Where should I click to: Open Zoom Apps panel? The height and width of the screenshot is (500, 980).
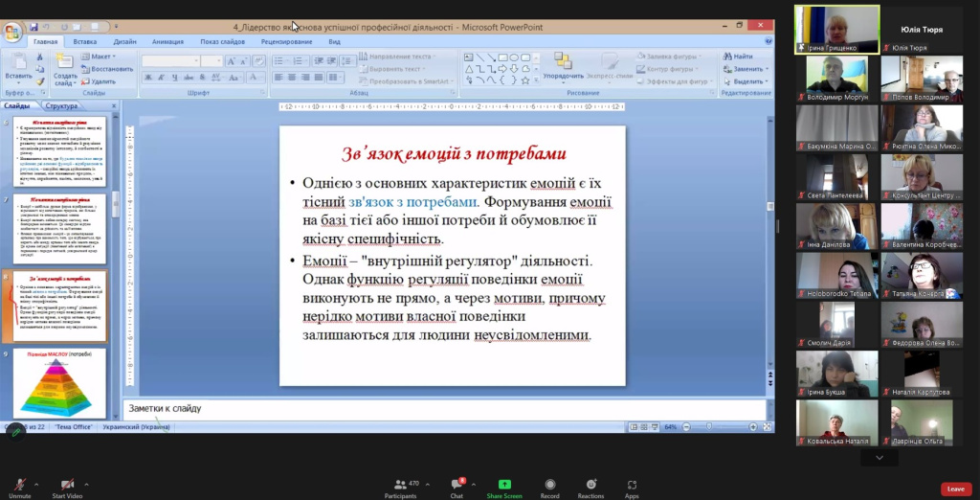click(x=632, y=488)
